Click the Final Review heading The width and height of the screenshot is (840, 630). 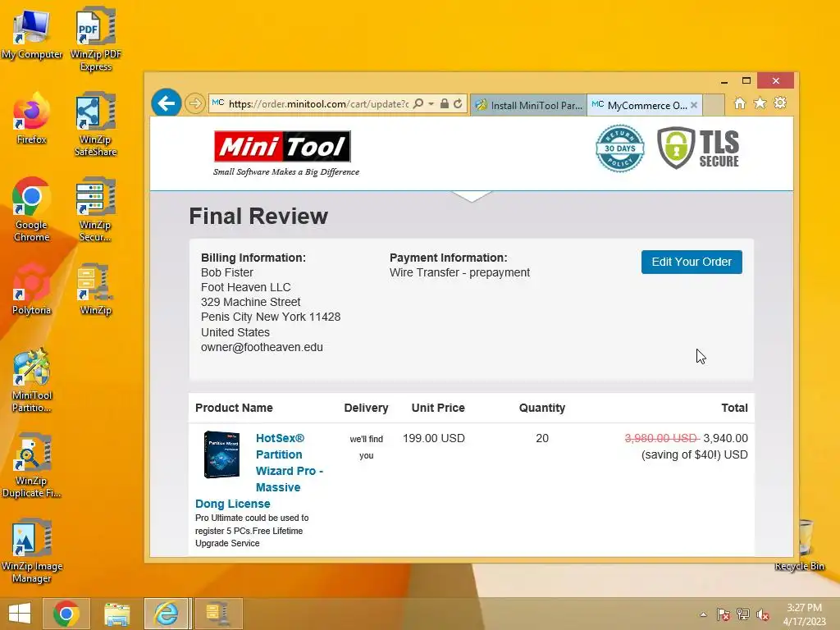pos(258,217)
